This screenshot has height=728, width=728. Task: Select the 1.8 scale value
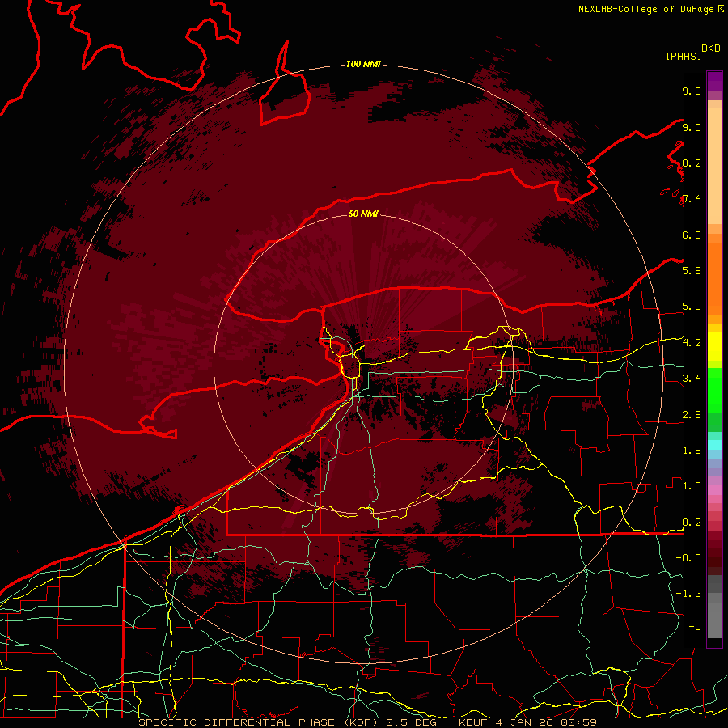[692, 451]
